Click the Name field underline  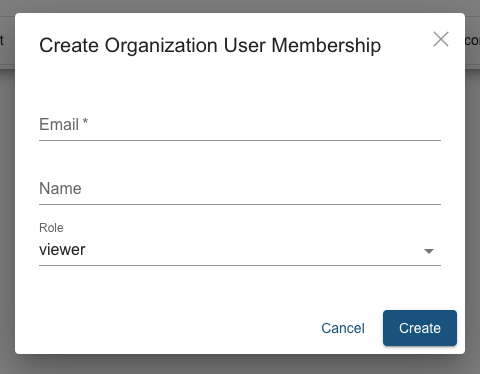(240, 204)
